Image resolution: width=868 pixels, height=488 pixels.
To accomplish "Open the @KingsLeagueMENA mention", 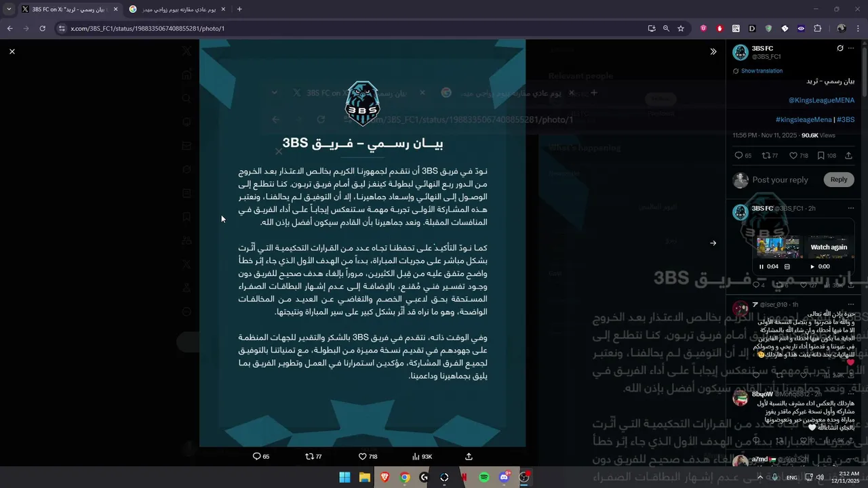I will pos(821,100).
